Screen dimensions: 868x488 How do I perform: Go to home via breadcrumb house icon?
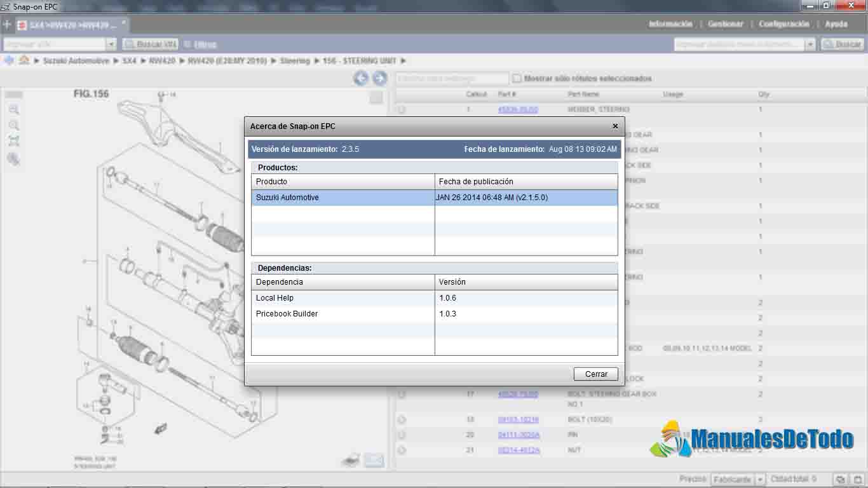click(24, 61)
